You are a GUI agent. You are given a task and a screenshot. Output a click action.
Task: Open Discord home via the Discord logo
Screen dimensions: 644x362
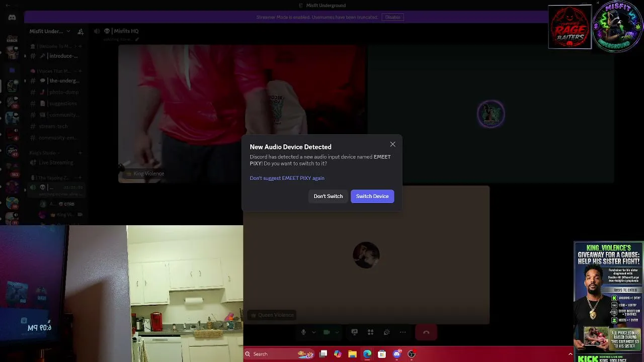tap(12, 17)
